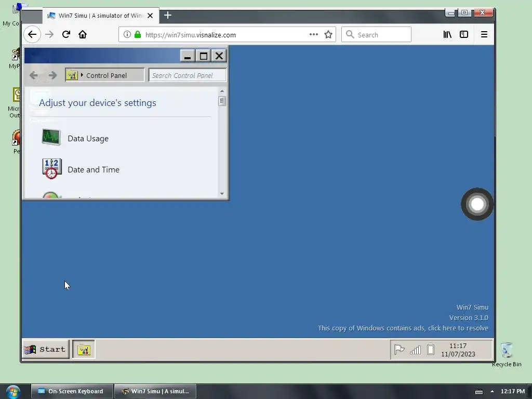Click the Control Panel scrollbar thumb
Screen dimensions: 532x399
pos(222,101)
